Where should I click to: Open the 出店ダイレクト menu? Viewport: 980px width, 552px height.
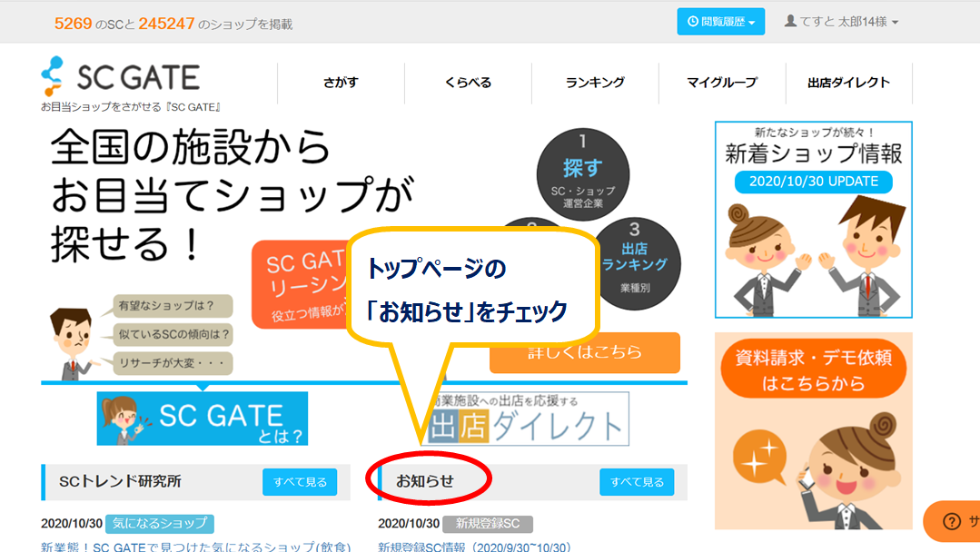pos(848,83)
